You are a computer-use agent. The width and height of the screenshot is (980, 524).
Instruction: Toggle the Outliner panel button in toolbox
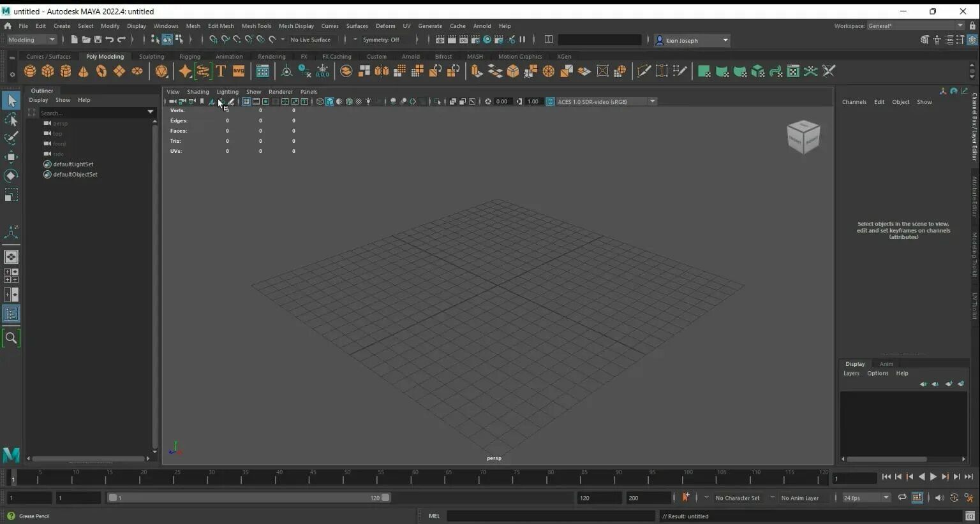pos(11,314)
